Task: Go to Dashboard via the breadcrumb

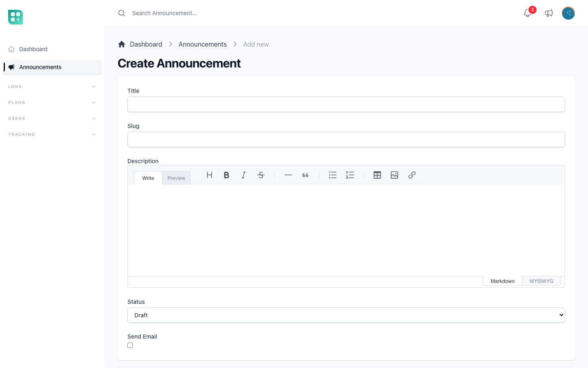Action: 146,44
